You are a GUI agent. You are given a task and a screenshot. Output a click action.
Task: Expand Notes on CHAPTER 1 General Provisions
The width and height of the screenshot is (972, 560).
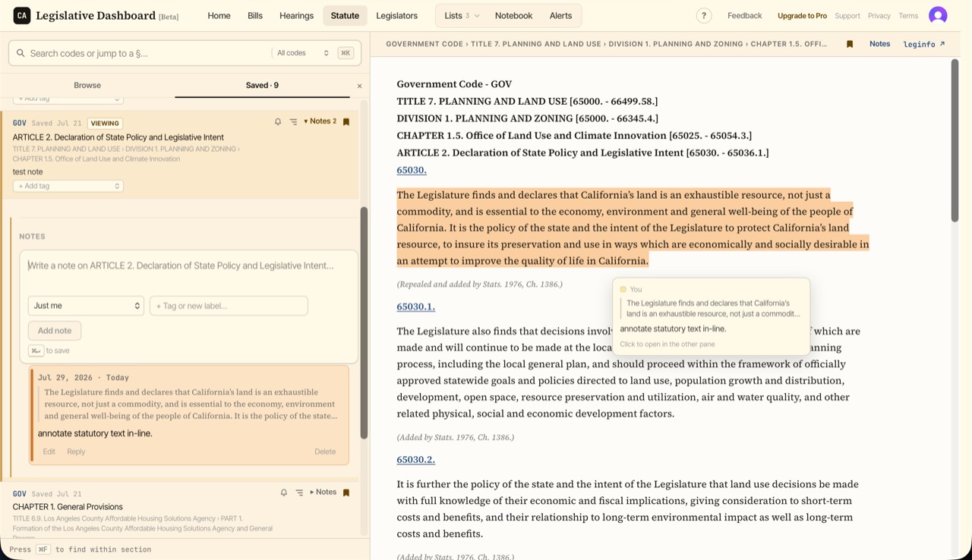pyautogui.click(x=323, y=492)
